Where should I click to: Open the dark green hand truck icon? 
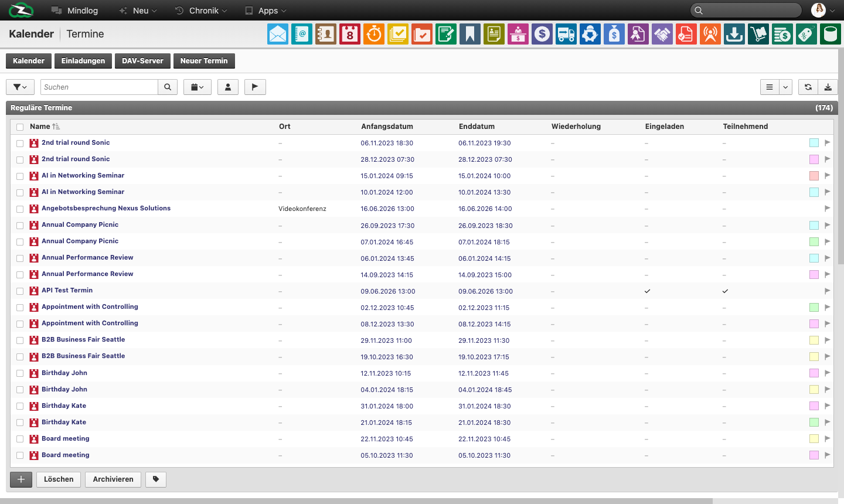point(758,34)
